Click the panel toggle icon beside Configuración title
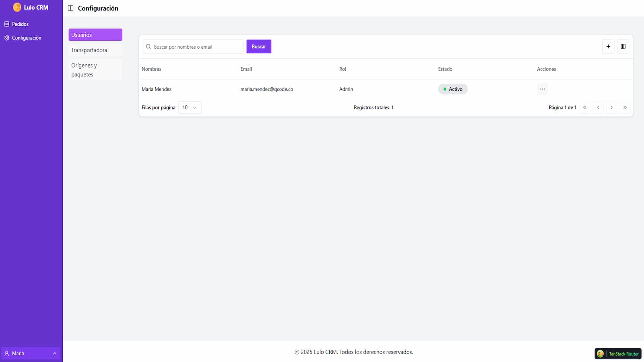The width and height of the screenshot is (644, 362). pos(70,8)
